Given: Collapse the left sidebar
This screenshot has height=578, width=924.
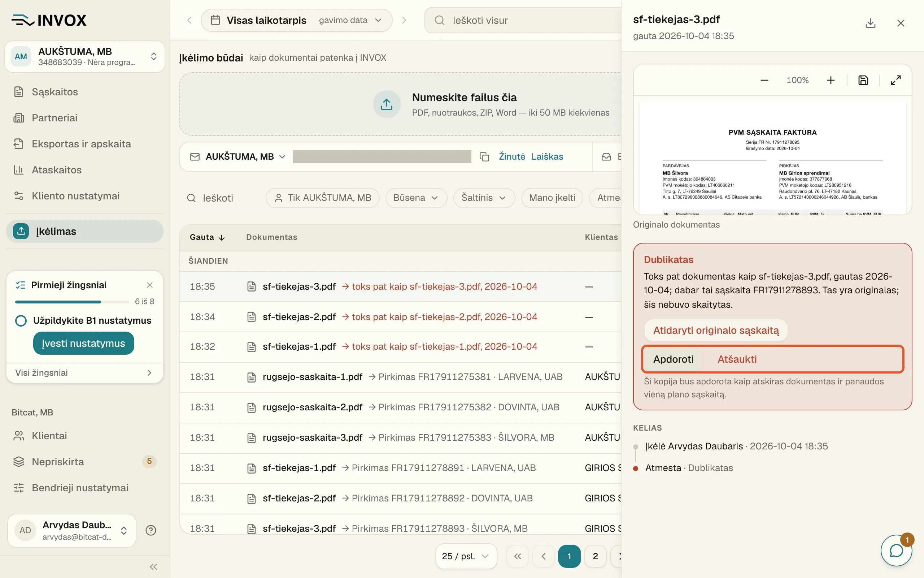Looking at the screenshot, I should point(153,566).
